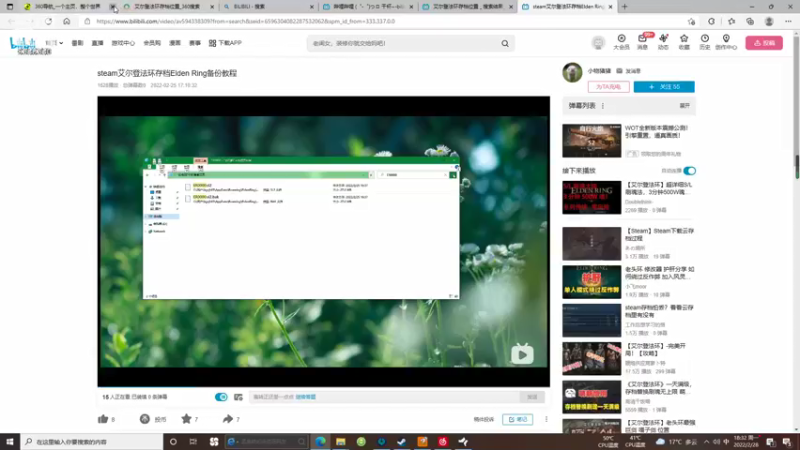Give a coin with the 投币 icon
Screen dimensions: 800x450
(x=145, y=419)
